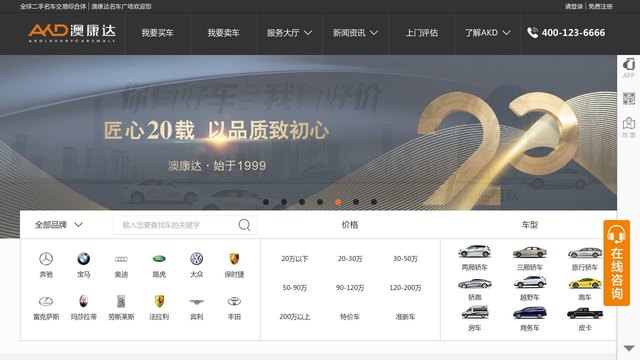
Task: Open the APP download sidebar icon
Action: 629,68
